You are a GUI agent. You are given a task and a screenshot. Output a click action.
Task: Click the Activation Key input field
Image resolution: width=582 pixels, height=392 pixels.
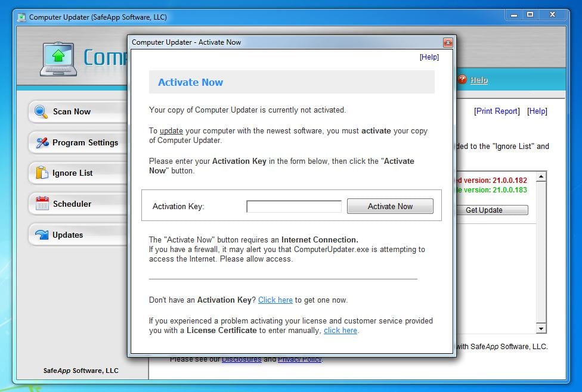click(x=294, y=206)
